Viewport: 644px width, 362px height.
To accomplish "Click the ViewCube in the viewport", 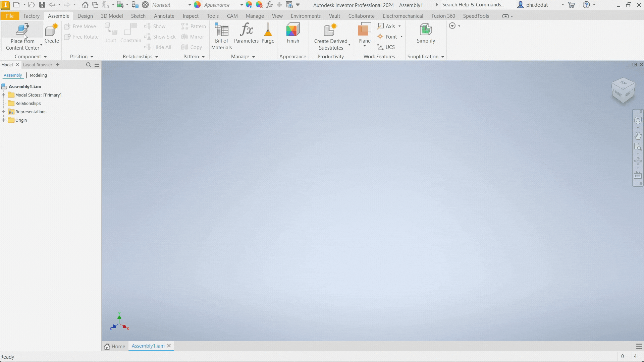I will (x=623, y=90).
